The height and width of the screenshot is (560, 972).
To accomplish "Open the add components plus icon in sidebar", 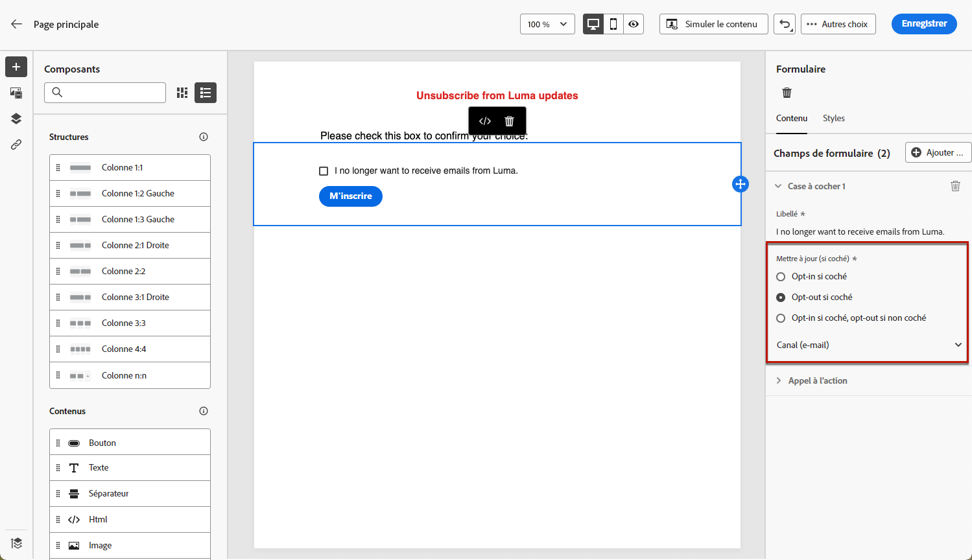I will coord(16,67).
